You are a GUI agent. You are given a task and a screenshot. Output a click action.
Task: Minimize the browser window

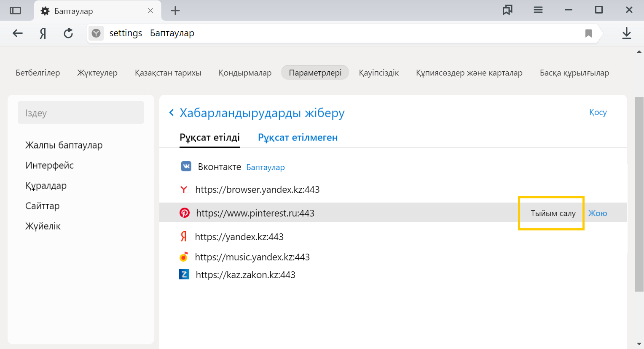[x=569, y=10]
